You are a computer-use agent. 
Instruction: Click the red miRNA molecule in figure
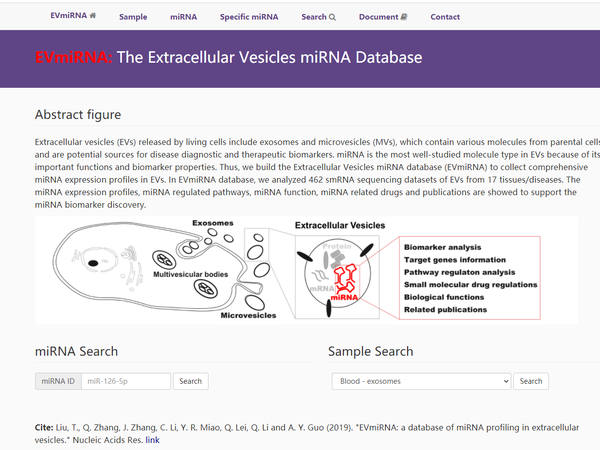347,278
